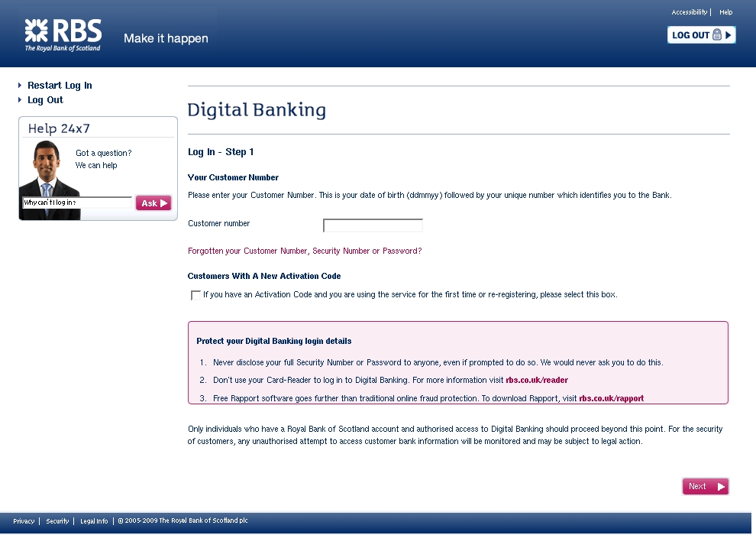Click arrow bullet beside Log Out sidebar

pos(20,100)
